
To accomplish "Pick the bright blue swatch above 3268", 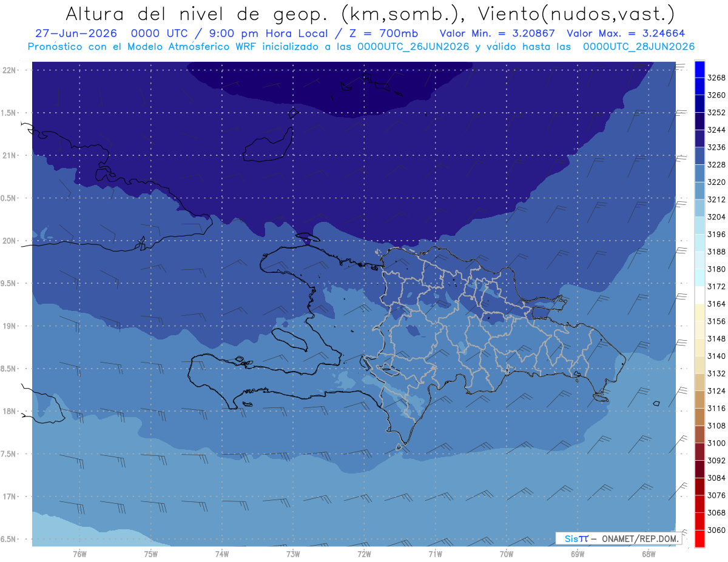I will click(699, 69).
